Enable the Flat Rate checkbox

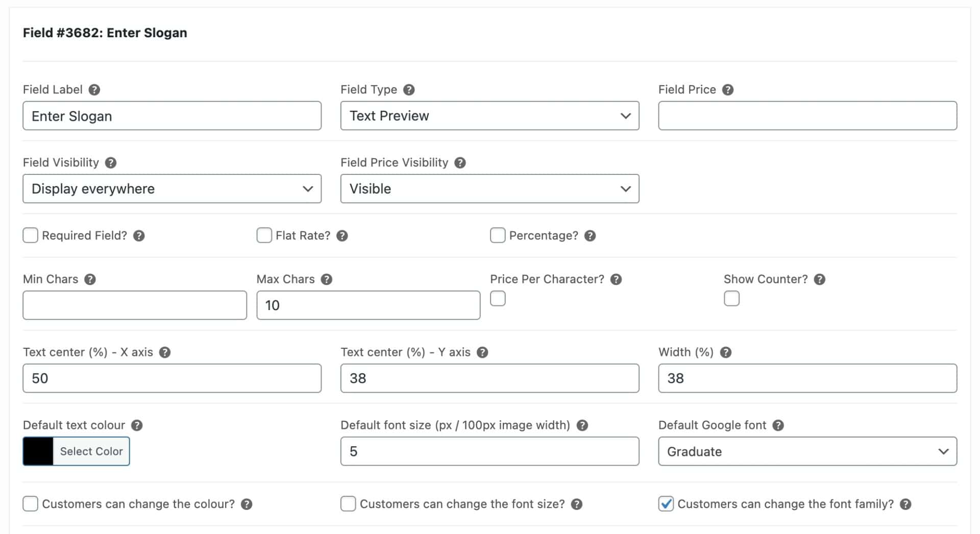[264, 235]
